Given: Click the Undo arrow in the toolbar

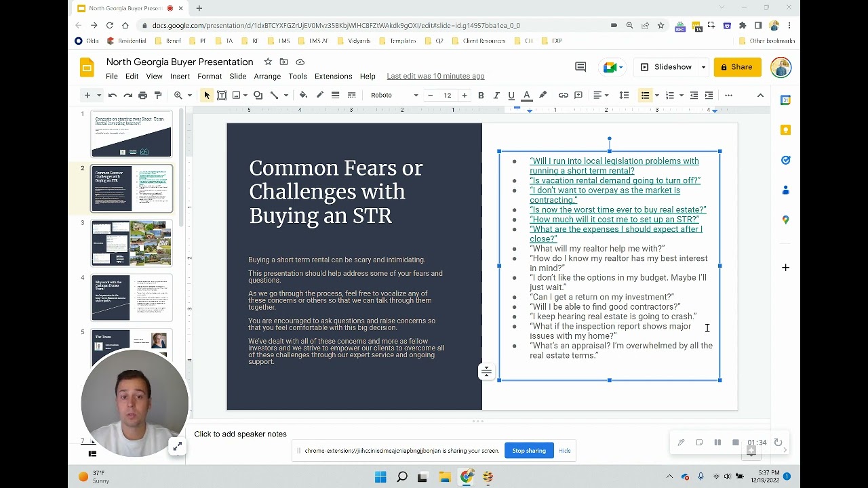Looking at the screenshot, I should tap(113, 96).
